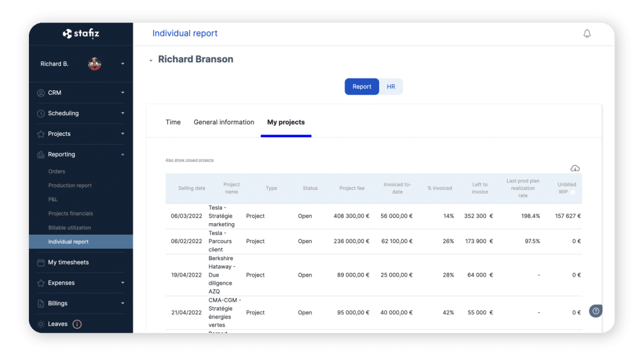Open the help question mark button
The width and height of the screenshot is (644, 357).
[596, 311]
